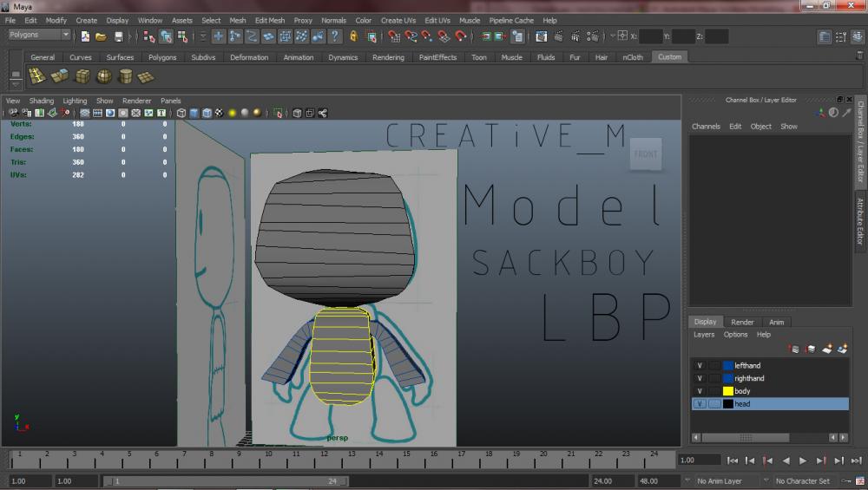Click go to start of playback range

(x=732, y=461)
